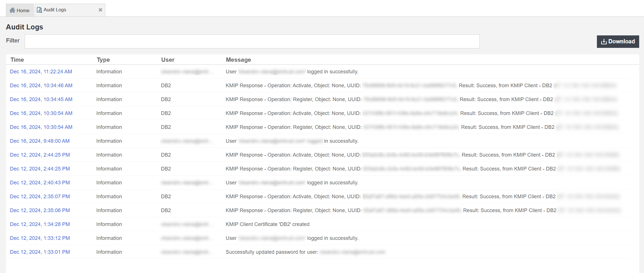Focus the Filter input field

(x=252, y=41)
